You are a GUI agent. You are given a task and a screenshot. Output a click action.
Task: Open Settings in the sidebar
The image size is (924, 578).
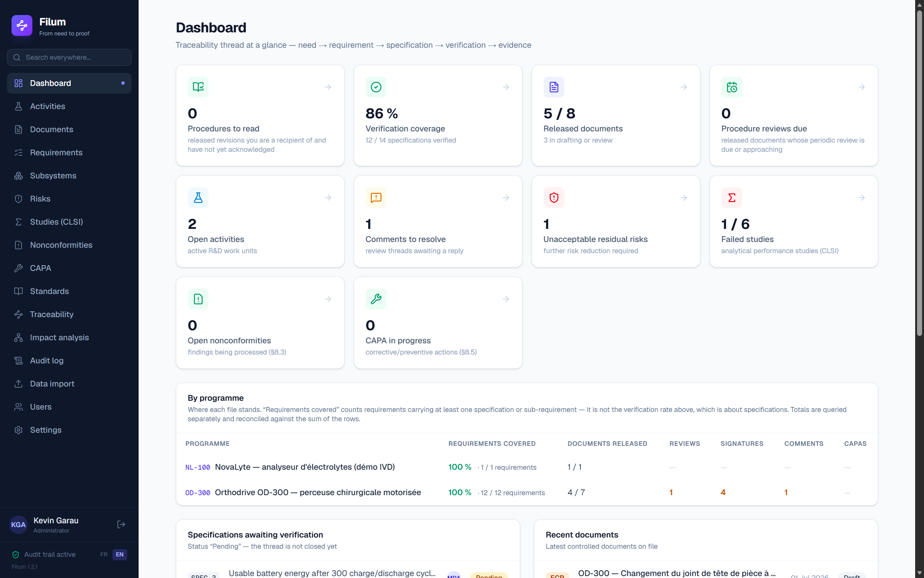pyautogui.click(x=69, y=430)
